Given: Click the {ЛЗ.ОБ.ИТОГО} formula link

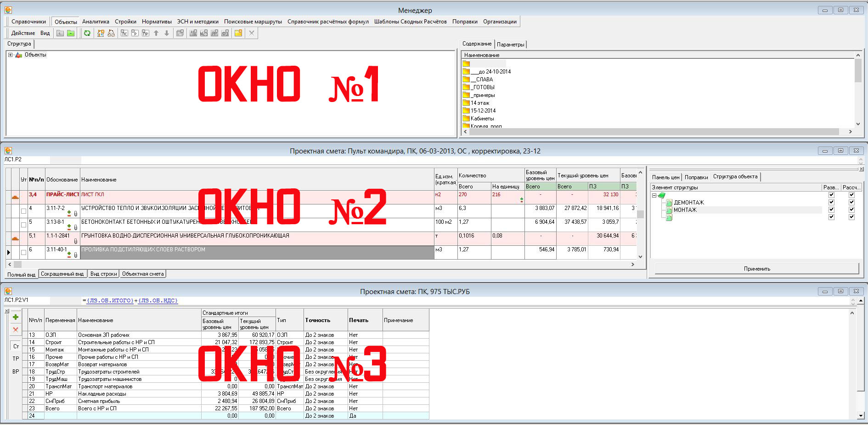Looking at the screenshot, I should [110, 300].
